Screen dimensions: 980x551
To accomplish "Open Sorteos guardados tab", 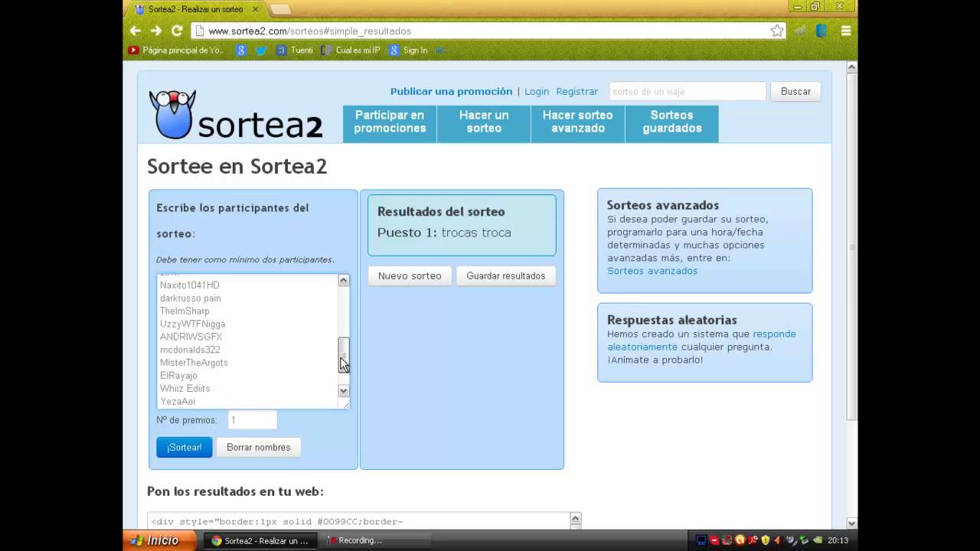I will point(672,122).
